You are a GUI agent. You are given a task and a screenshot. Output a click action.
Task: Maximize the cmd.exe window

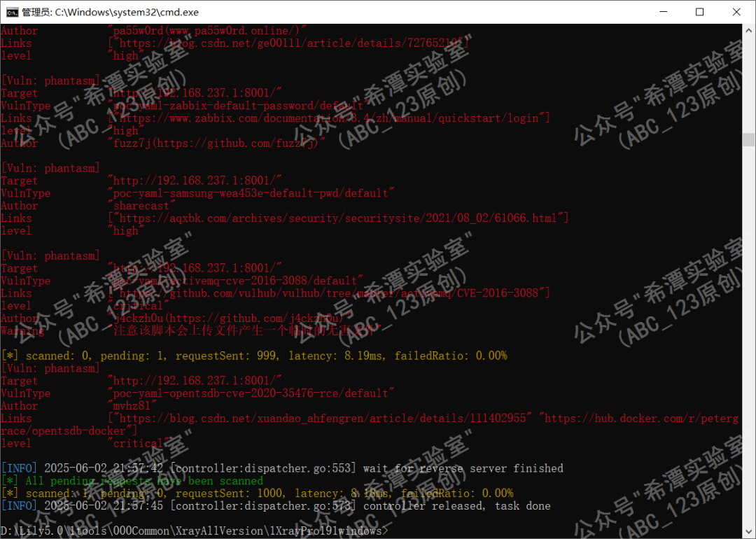pos(699,12)
